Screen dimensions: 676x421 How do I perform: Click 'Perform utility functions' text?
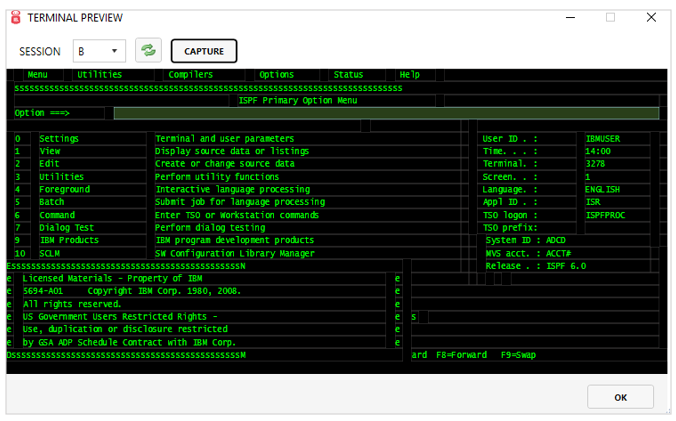point(217,177)
